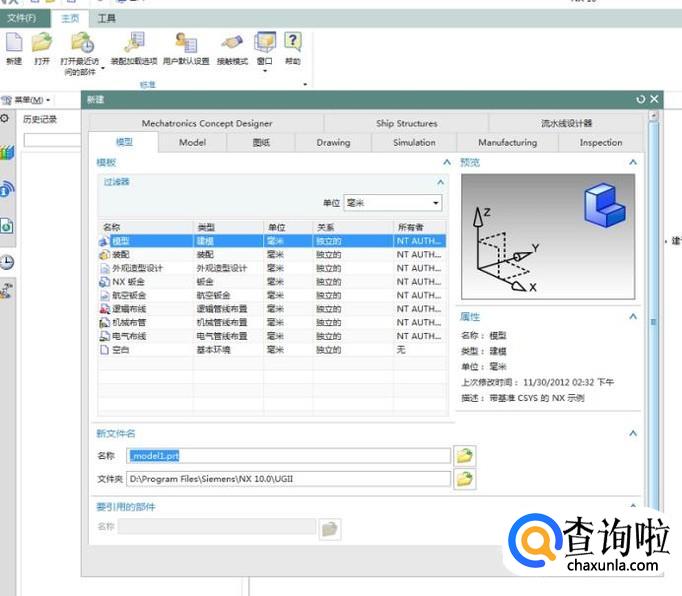The image size is (682, 596).
Task: Open the 单位 units dropdown
Action: tap(393, 203)
